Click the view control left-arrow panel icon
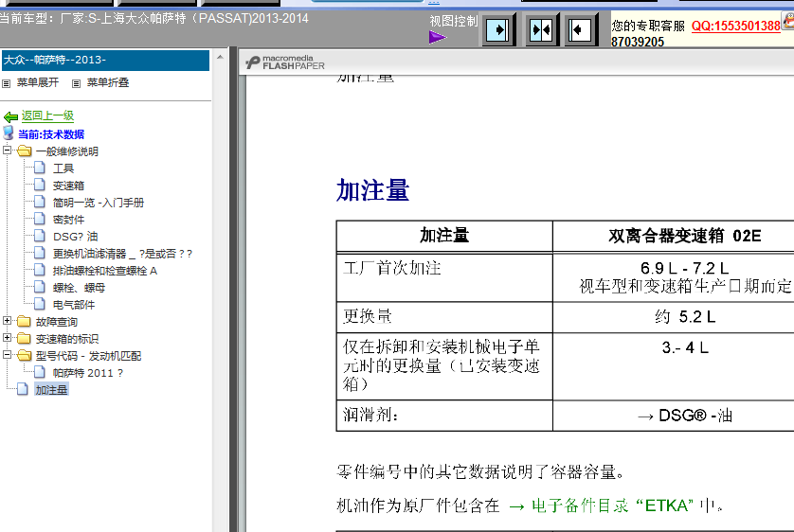The image size is (794, 532). pos(580,30)
